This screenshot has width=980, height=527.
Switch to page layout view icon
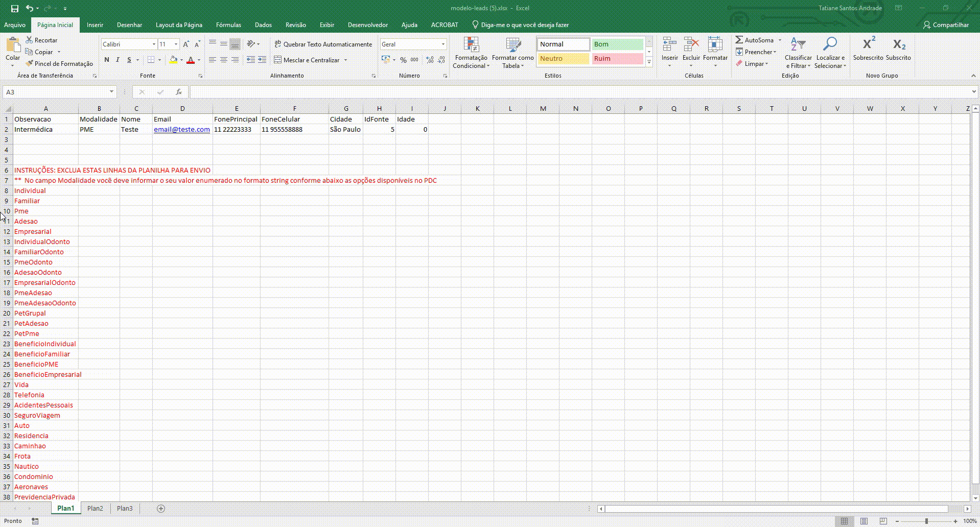tap(864, 521)
